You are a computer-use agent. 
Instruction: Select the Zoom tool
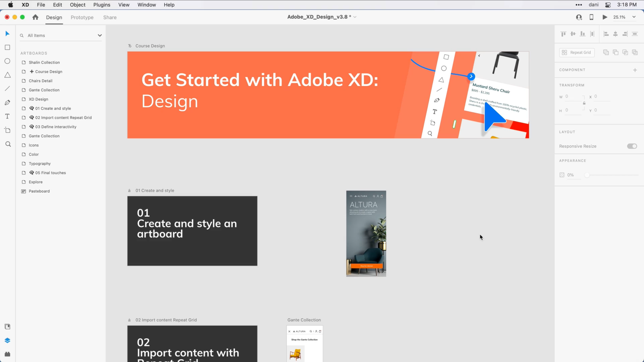tap(8, 144)
